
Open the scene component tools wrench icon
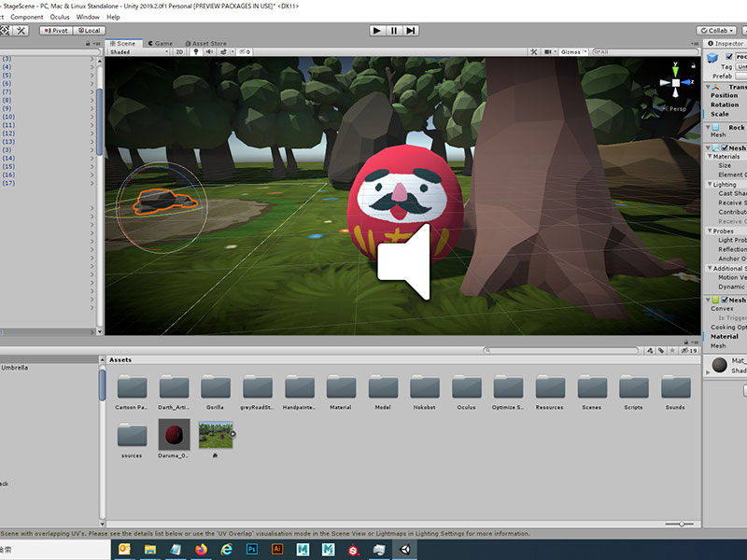(x=533, y=52)
